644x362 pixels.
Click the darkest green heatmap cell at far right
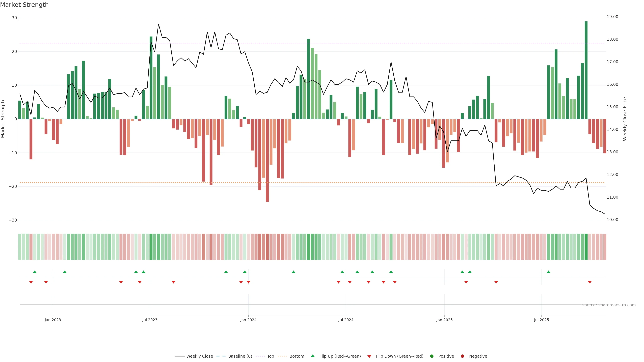(586, 247)
